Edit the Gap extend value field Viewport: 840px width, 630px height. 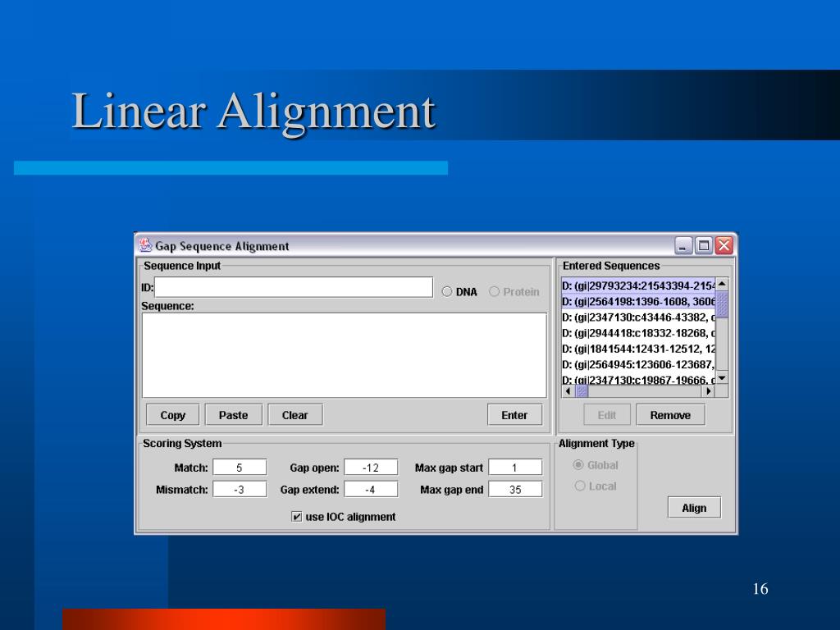click(371, 489)
